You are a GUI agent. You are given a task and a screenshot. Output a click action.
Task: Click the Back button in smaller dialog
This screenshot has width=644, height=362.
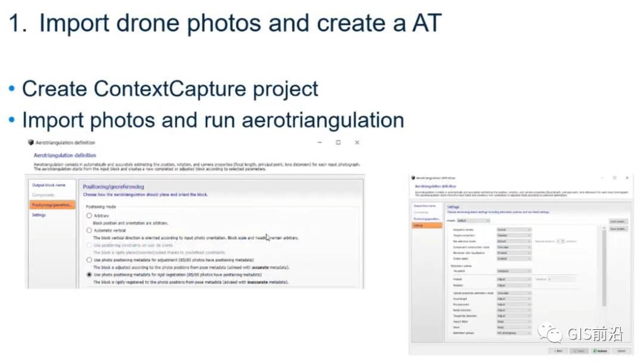click(558, 351)
